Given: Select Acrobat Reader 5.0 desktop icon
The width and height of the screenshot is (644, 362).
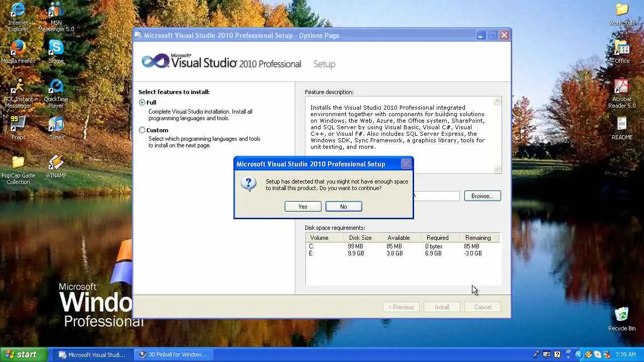Looking at the screenshot, I should 622,94.
